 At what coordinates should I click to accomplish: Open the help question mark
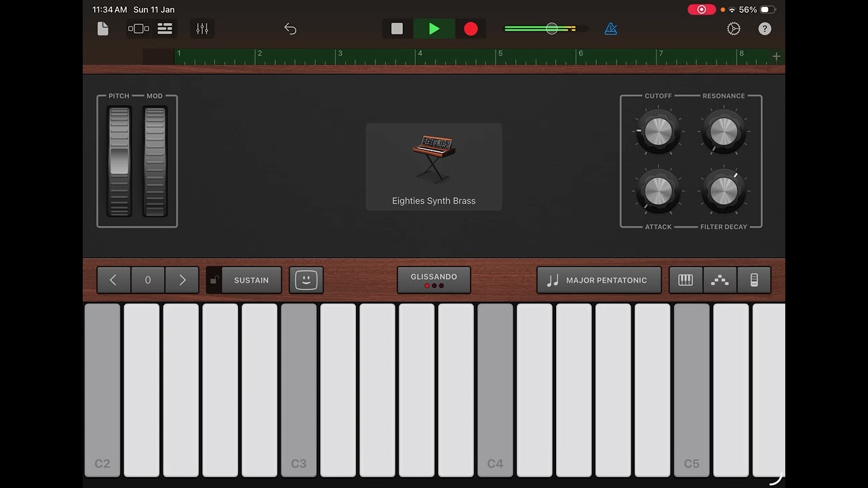click(x=765, y=28)
